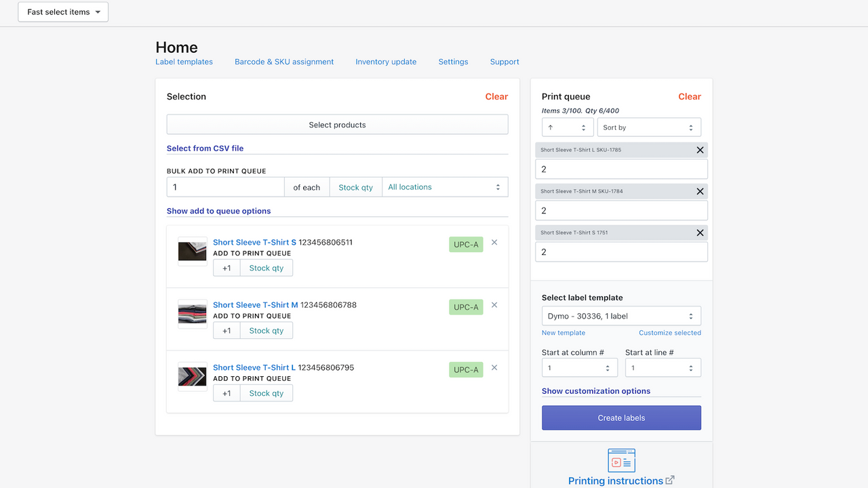Remove Short Sleeve T-Shirt S 1751 from queue
This screenshot has height=488, width=868.
700,232
